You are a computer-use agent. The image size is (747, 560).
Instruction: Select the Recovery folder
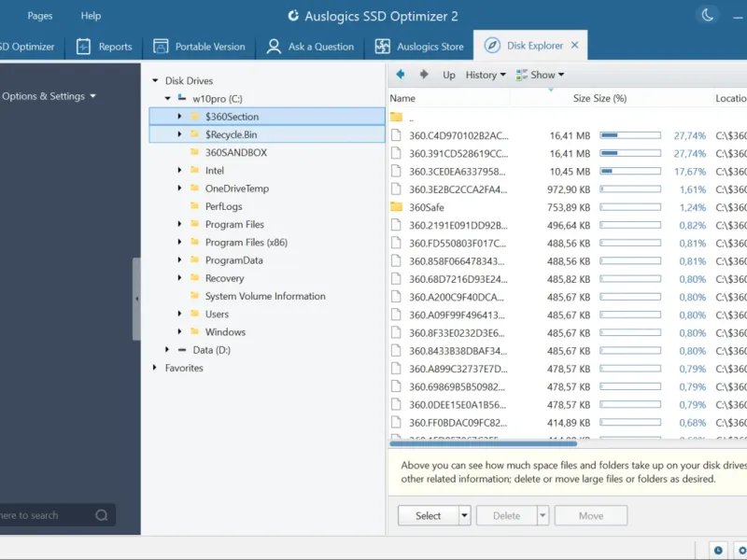click(224, 278)
